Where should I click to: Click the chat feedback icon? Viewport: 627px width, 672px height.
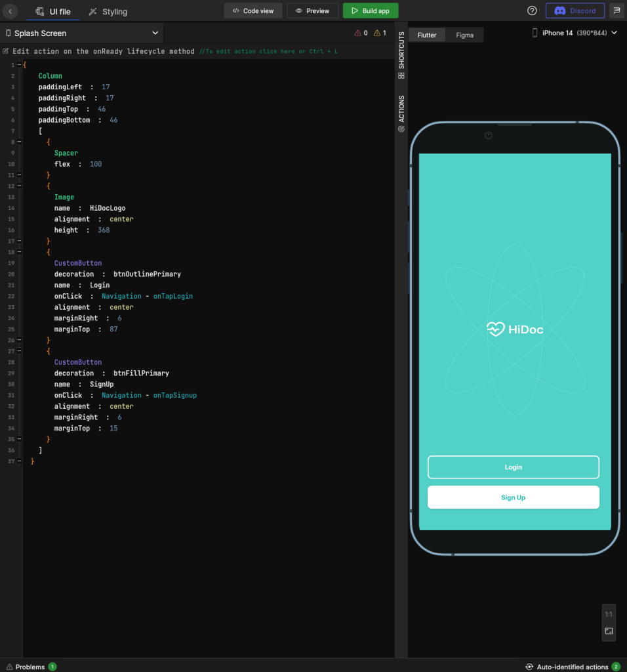point(617,10)
